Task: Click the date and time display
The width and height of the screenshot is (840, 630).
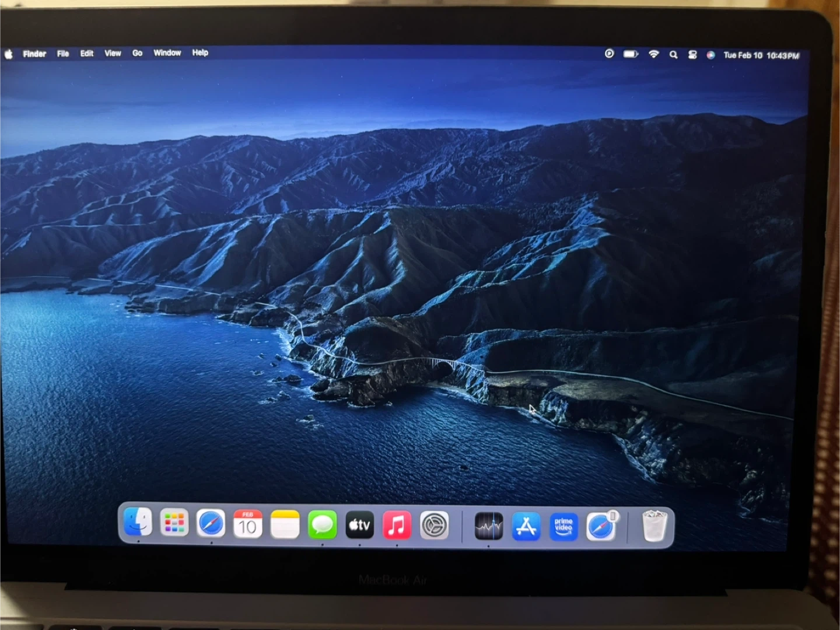Action: click(761, 55)
